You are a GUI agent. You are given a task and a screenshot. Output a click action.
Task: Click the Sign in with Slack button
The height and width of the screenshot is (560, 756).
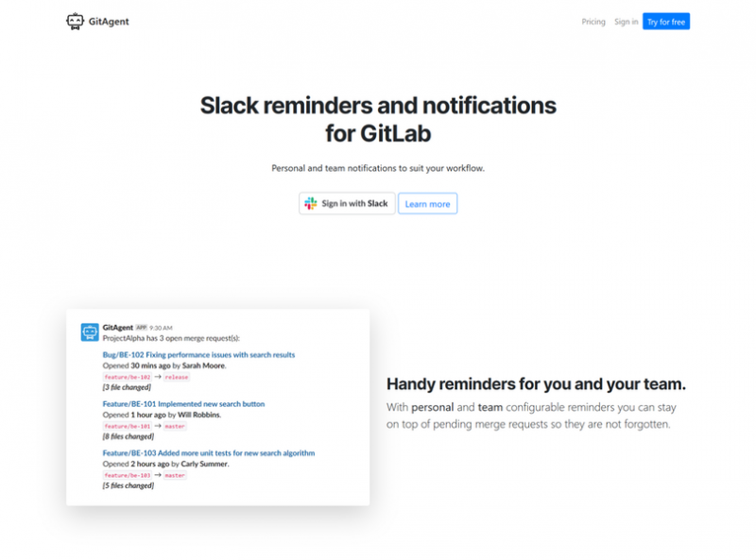[x=346, y=203]
